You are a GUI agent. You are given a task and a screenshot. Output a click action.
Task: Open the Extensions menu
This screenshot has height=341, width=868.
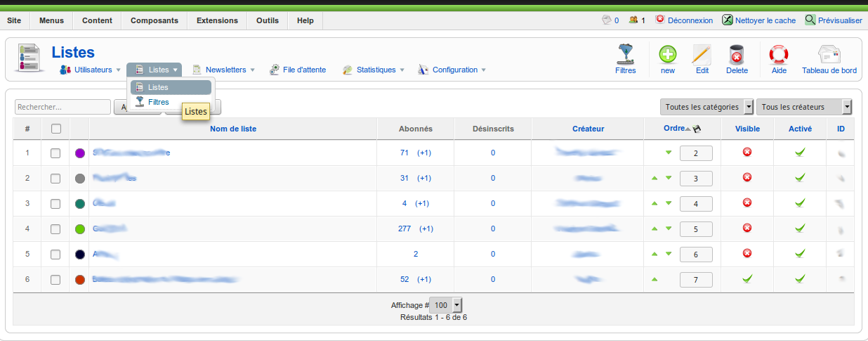(217, 20)
